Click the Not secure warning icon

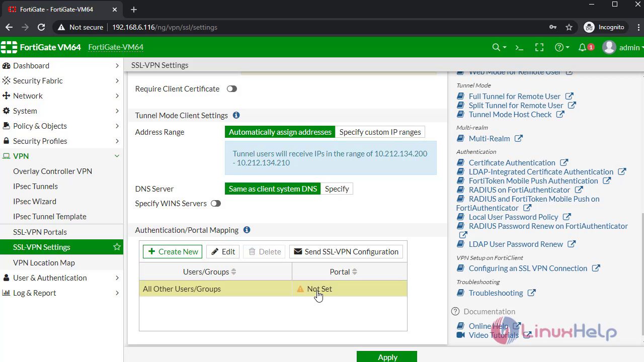(x=61, y=27)
